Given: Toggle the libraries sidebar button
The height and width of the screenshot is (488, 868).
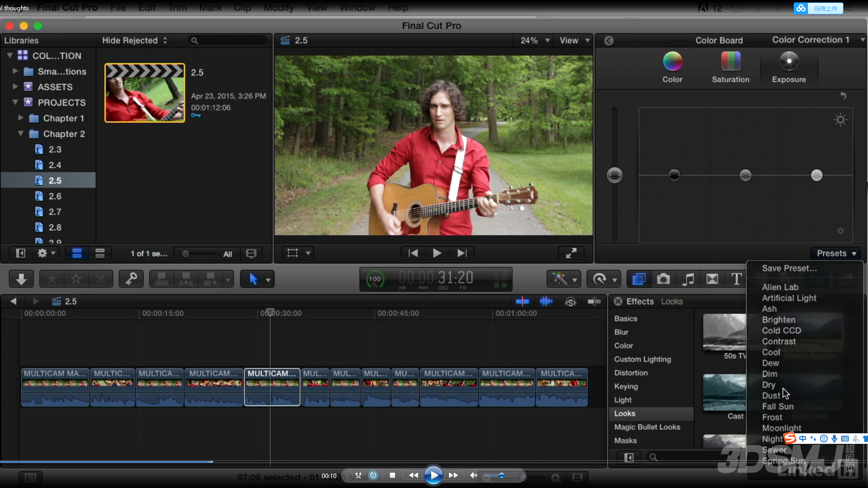Looking at the screenshot, I should coord(21,253).
